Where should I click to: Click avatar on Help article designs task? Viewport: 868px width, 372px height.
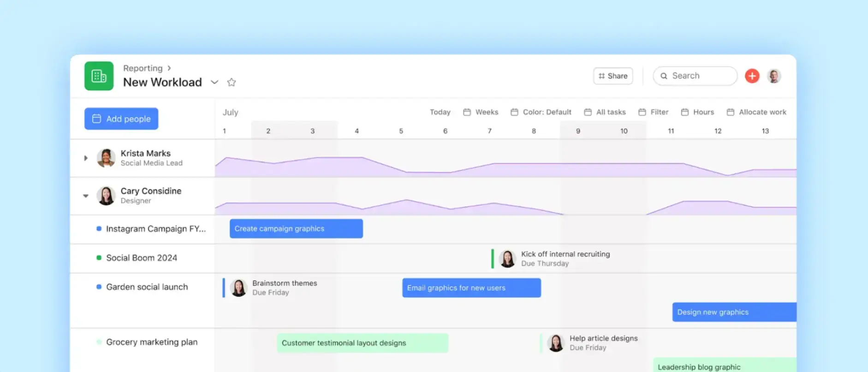click(x=556, y=343)
